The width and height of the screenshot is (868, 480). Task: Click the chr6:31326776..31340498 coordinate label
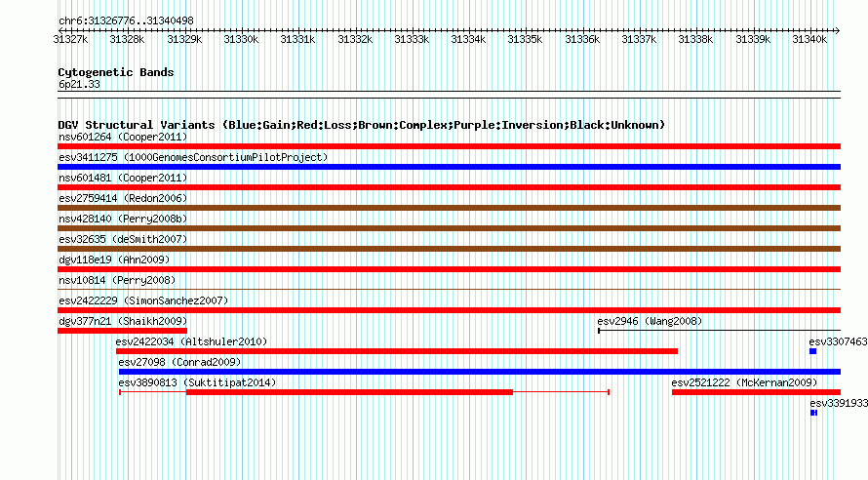tap(126, 20)
